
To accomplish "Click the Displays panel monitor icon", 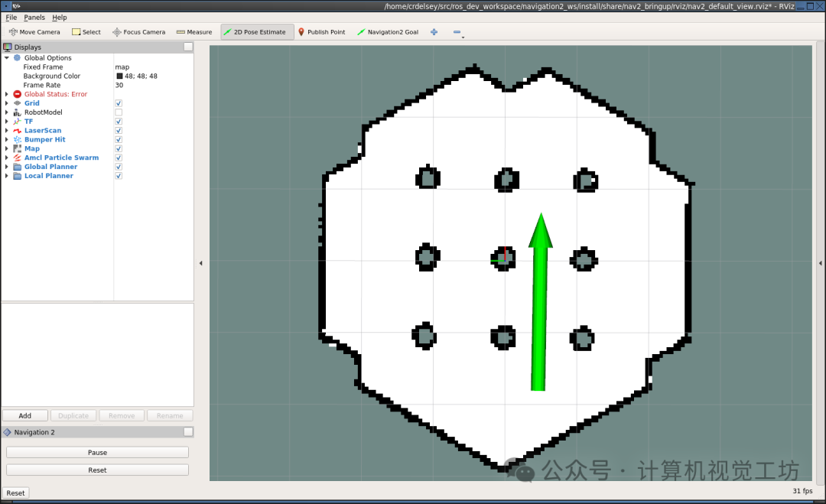I will pyautogui.click(x=8, y=47).
